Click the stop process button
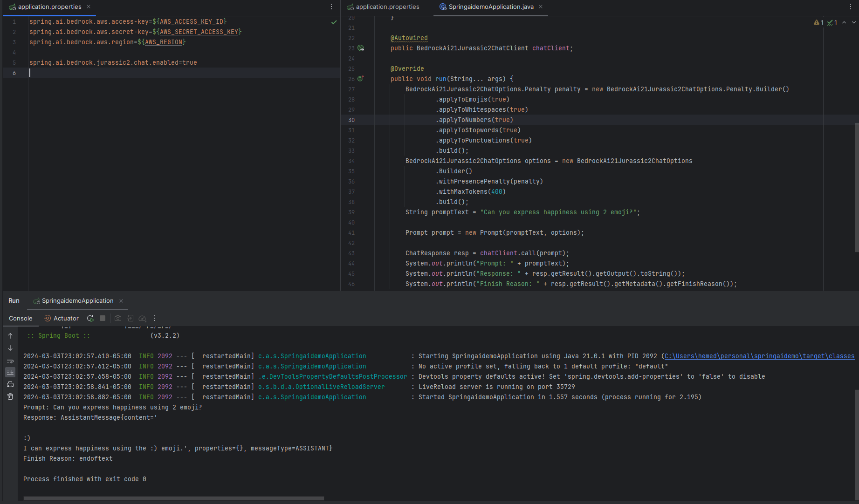Image resolution: width=859 pixels, height=504 pixels. (103, 318)
